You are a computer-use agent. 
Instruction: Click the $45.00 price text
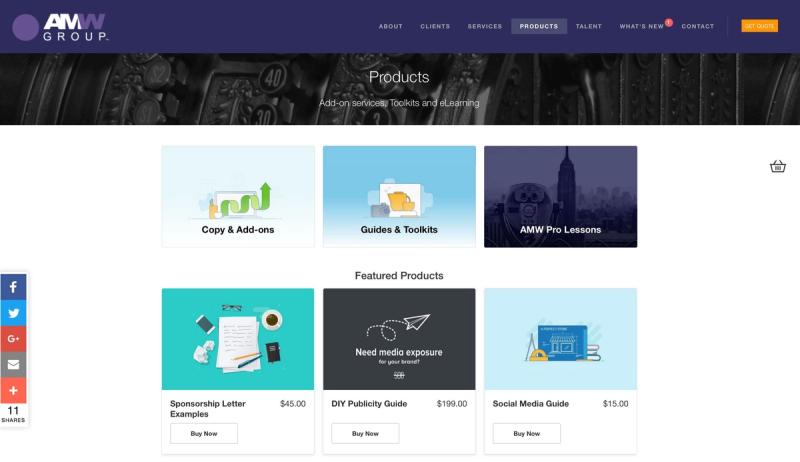[293, 404]
